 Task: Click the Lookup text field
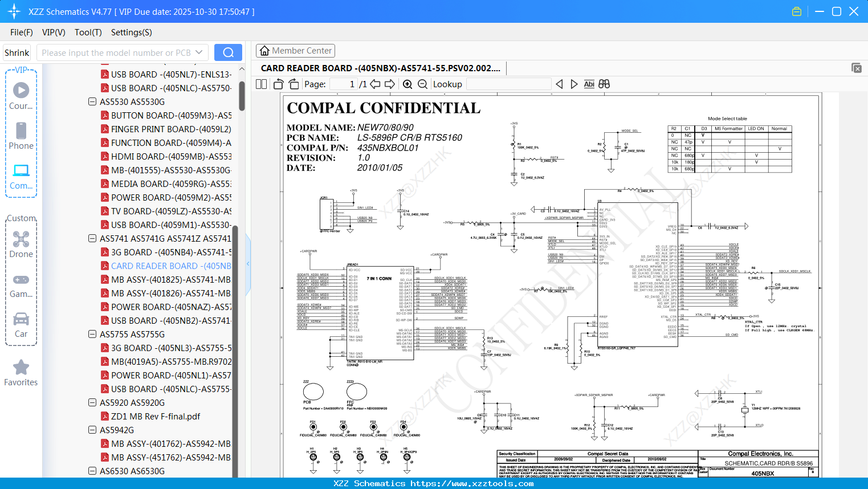pyautogui.click(x=508, y=84)
